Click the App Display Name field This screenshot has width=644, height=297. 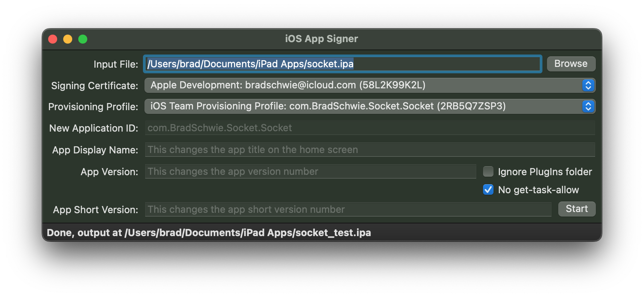[x=370, y=150]
